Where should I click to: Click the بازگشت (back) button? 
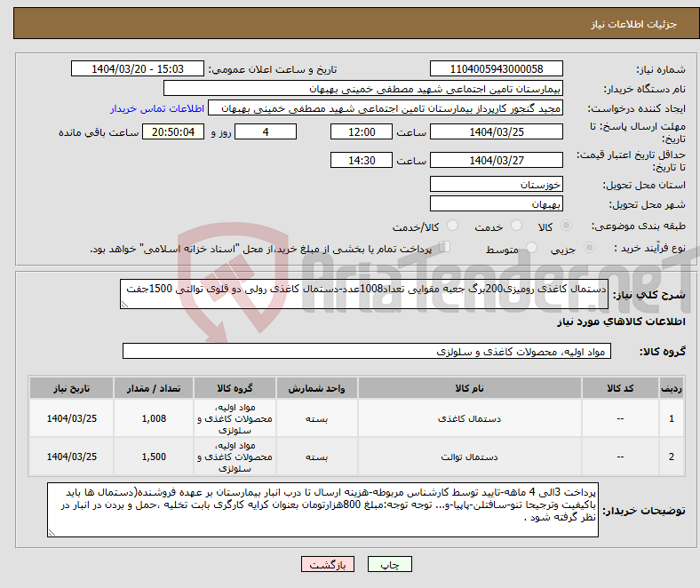328,564
